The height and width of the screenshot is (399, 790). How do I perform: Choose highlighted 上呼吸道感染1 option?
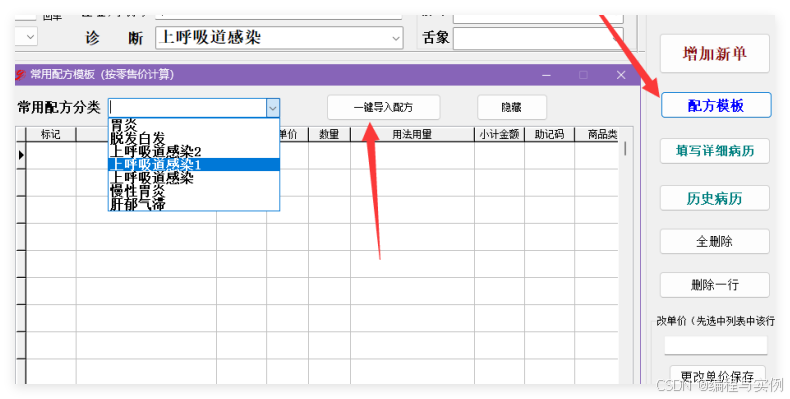click(x=193, y=164)
